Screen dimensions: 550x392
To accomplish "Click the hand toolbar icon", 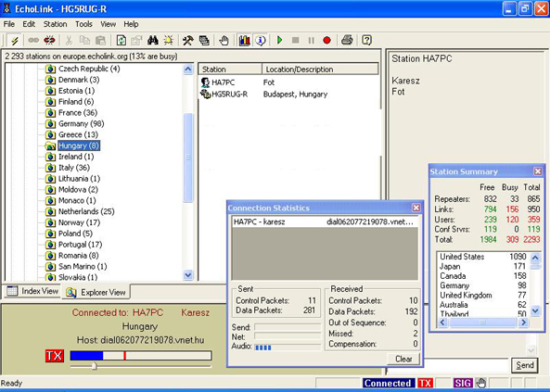I will [x=224, y=41].
